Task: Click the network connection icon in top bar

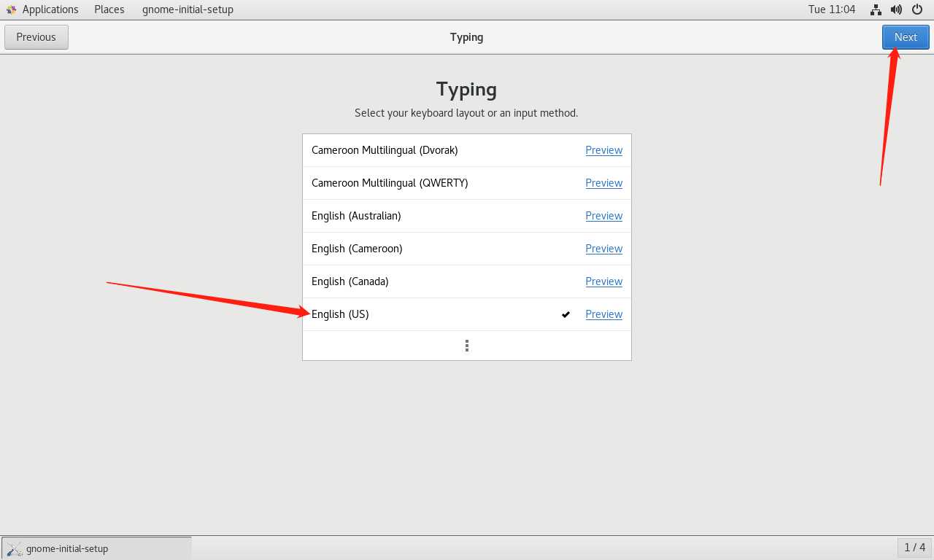Action: pos(876,9)
